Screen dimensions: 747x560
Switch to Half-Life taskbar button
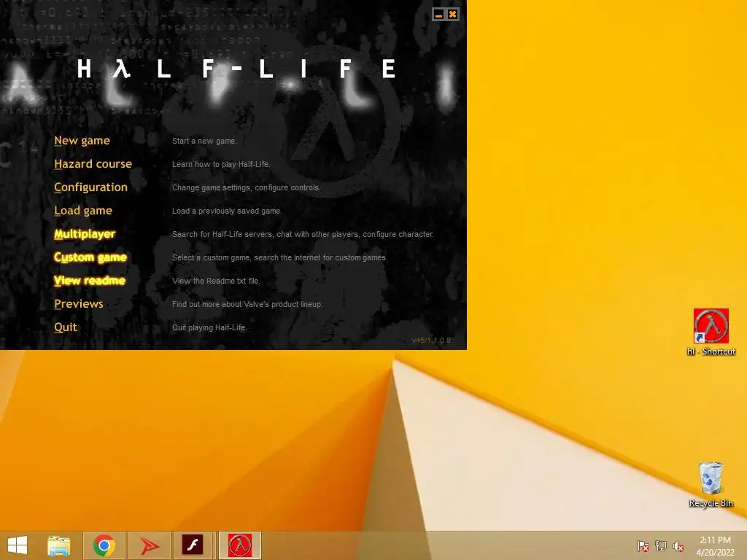click(239, 545)
